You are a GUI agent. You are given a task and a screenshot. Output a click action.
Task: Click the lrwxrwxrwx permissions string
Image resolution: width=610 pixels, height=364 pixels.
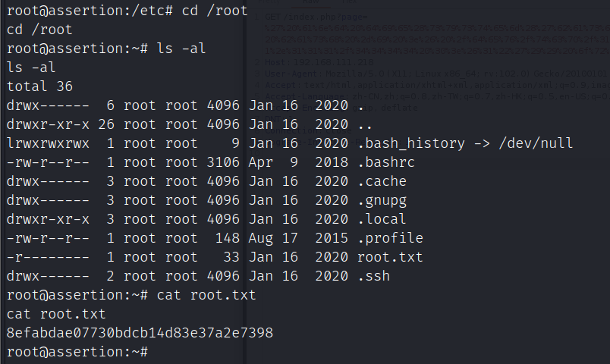(x=48, y=143)
